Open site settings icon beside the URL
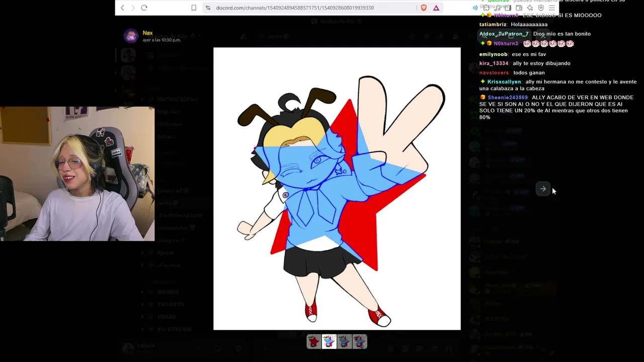The height and width of the screenshot is (362, 644). [208, 8]
